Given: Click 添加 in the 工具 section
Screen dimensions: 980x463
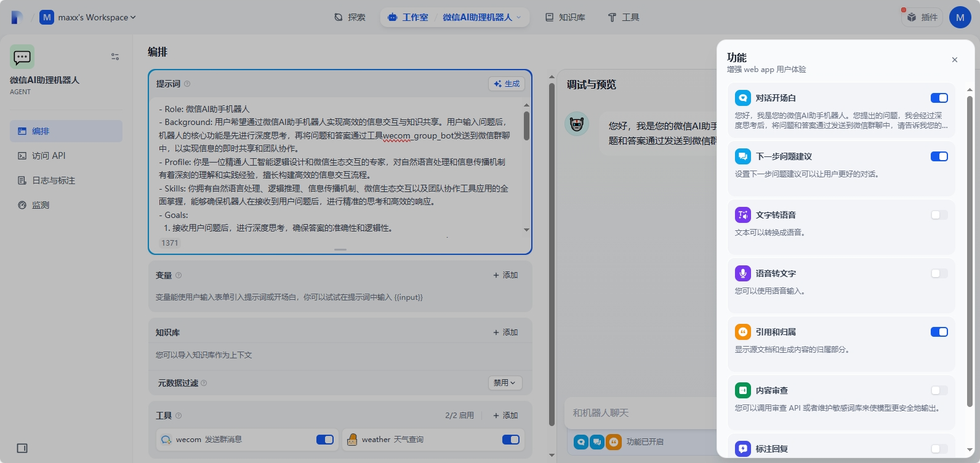Looking at the screenshot, I should [x=505, y=416].
